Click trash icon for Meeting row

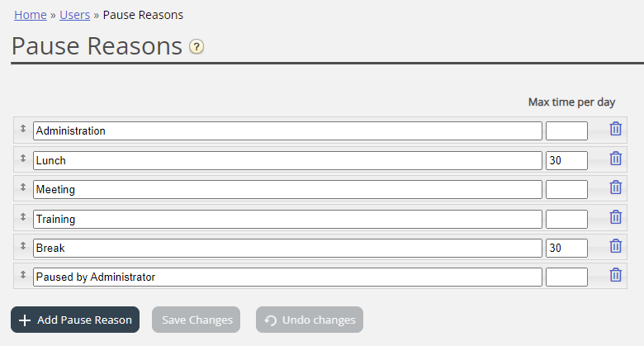pos(615,187)
